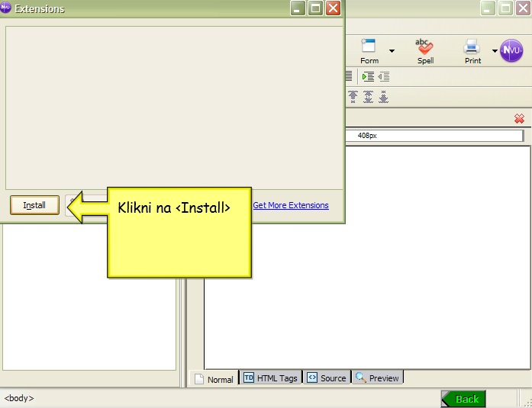Click the Form toolbar icon

click(x=369, y=50)
